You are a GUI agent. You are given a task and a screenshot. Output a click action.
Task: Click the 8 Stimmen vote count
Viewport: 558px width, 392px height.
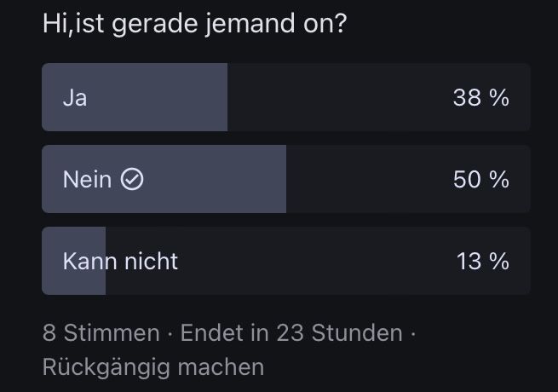[x=101, y=332]
